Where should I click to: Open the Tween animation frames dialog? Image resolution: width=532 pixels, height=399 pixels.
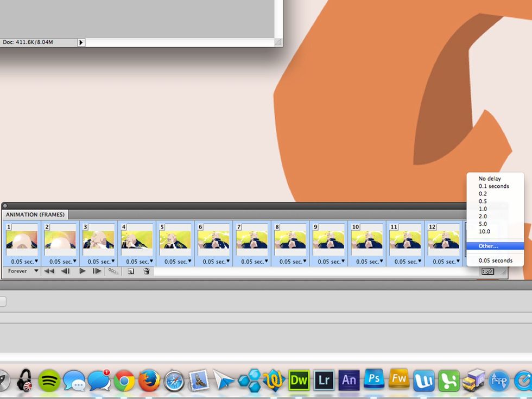(x=112, y=271)
